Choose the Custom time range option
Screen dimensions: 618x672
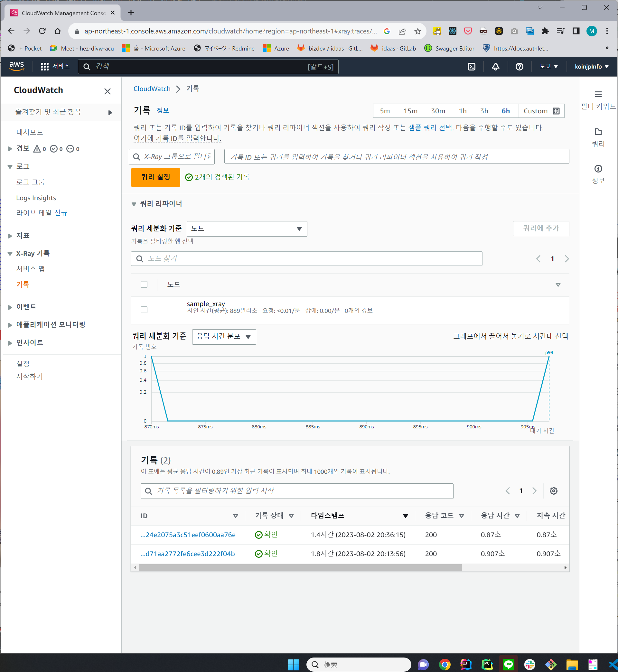tap(541, 111)
